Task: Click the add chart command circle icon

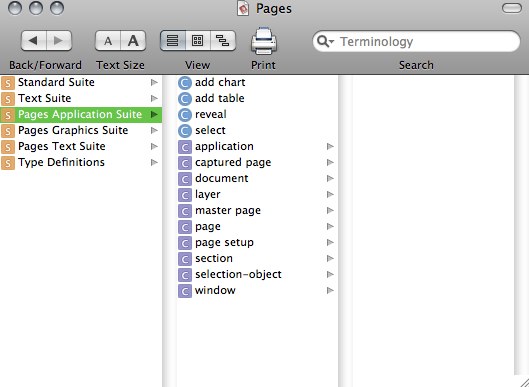Action: [185, 83]
